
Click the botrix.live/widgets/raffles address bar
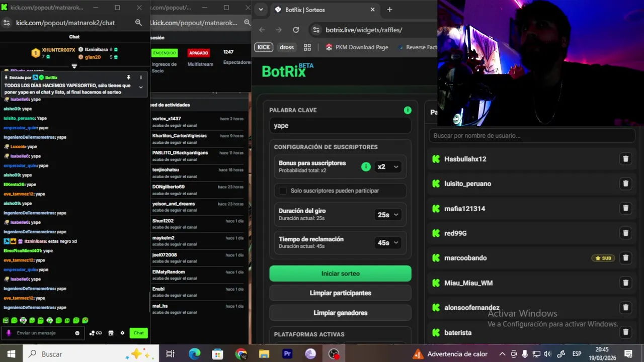click(x=372, y=30)
